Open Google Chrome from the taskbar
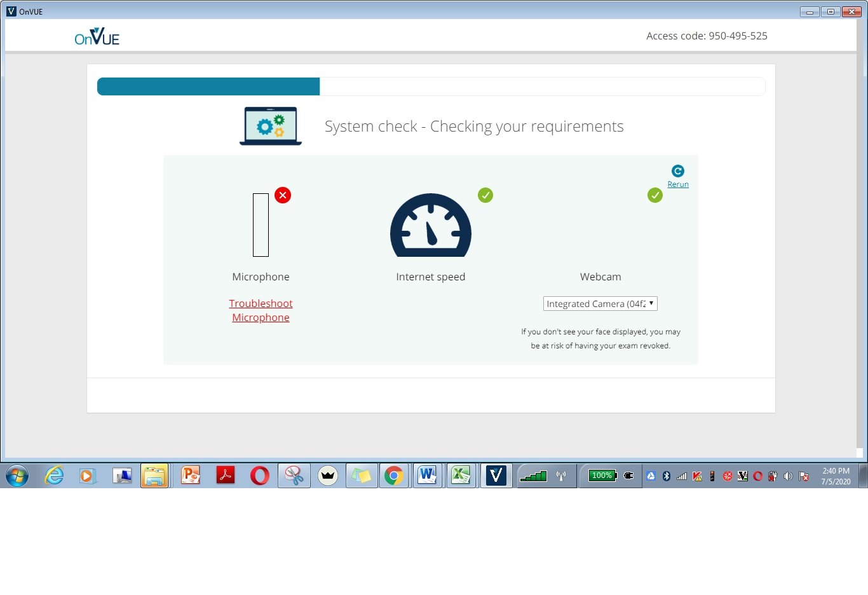 coord(394,475)
